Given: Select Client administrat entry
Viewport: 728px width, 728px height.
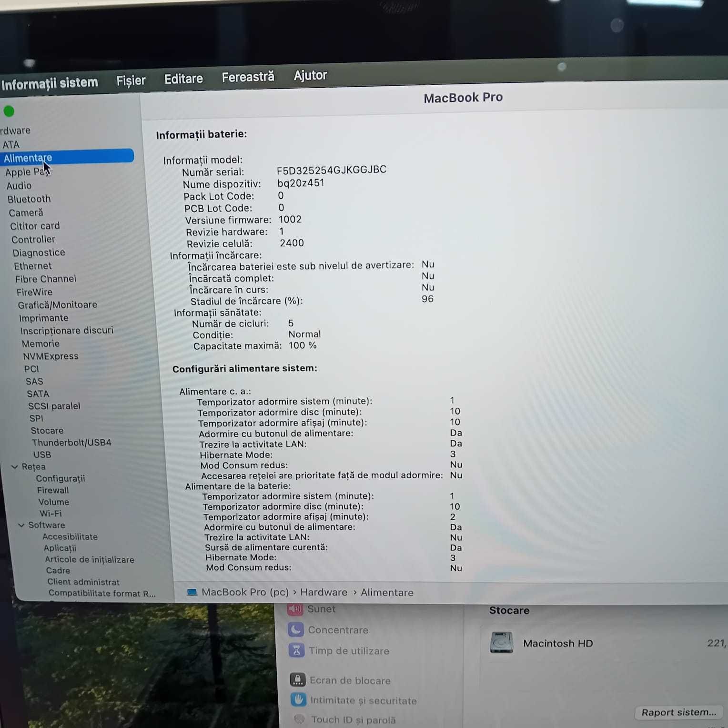Looking at the screenshot, I should (x=83, y=582).
